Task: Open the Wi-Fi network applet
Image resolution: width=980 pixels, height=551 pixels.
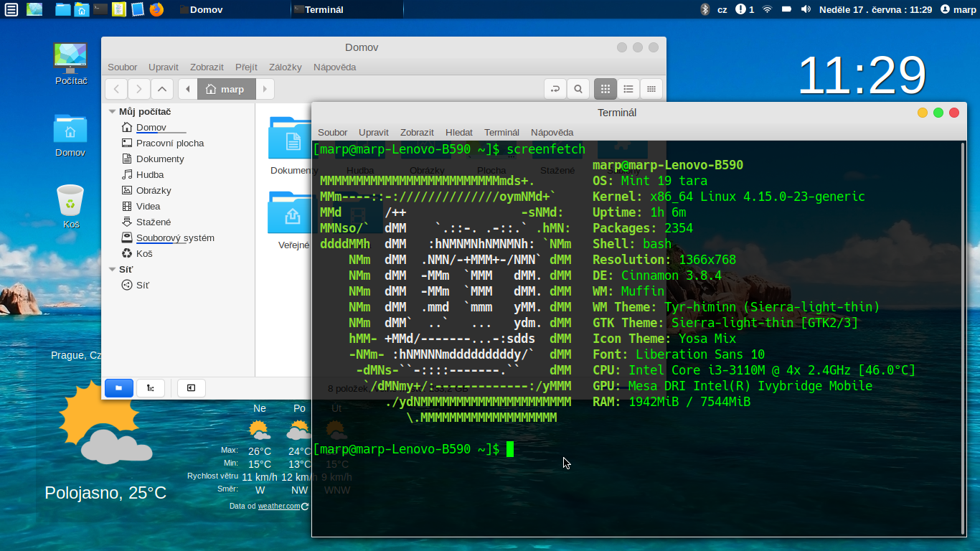Action: click(x=767, y=9)
